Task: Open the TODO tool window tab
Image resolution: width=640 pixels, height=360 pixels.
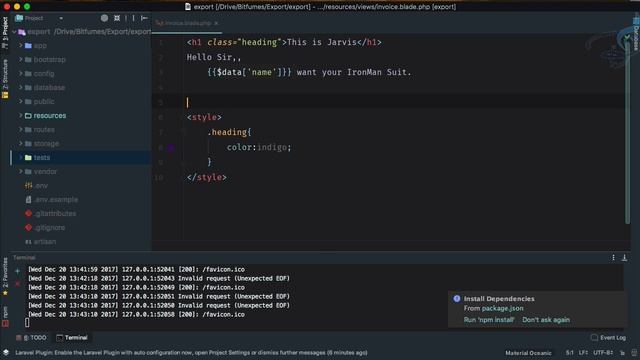Action: point(31,338)
